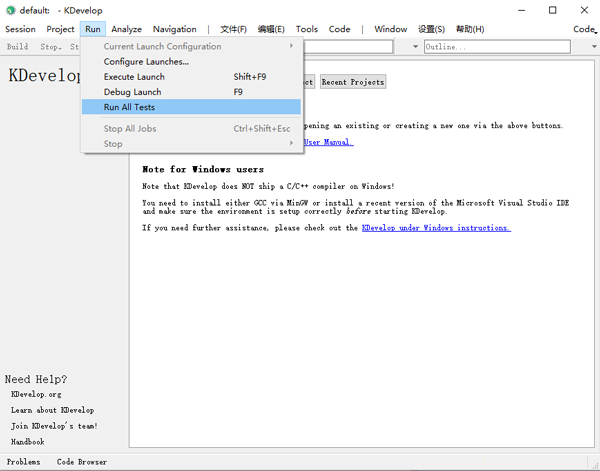
Task: Select Stop All Jobs menu entry
Action: [191, 129]
